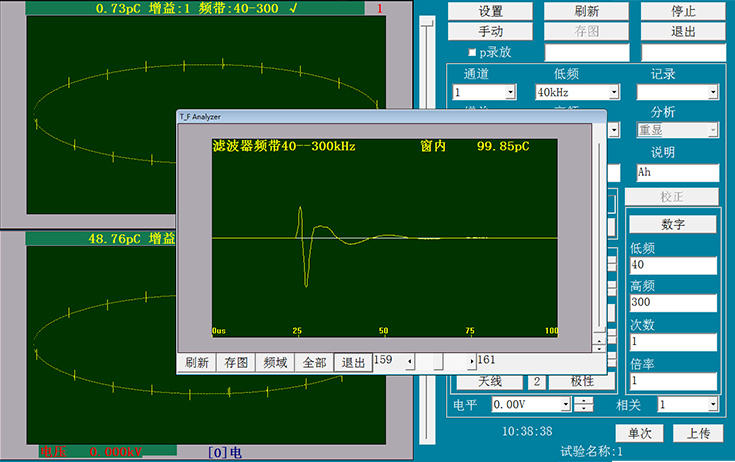Viewport: 735px width, 462px height.
Task: Click the 说明 text field containing Ah
Action: tap(676, 172)
